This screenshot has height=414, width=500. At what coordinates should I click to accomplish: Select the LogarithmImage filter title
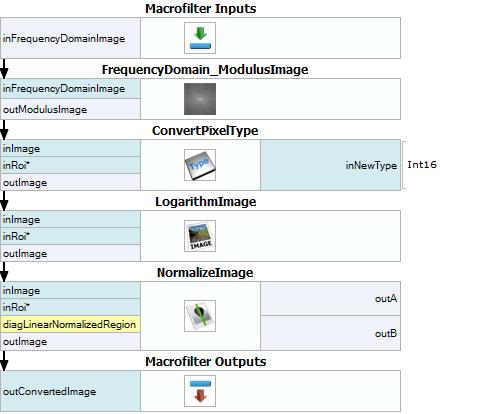tap(206, 202)
